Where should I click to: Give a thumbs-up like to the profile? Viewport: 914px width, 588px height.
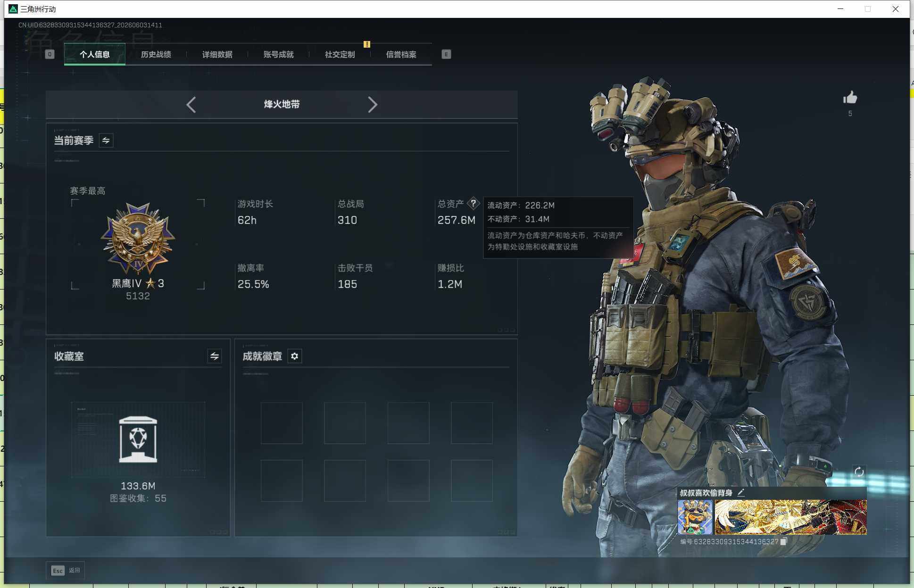(850, 98)
